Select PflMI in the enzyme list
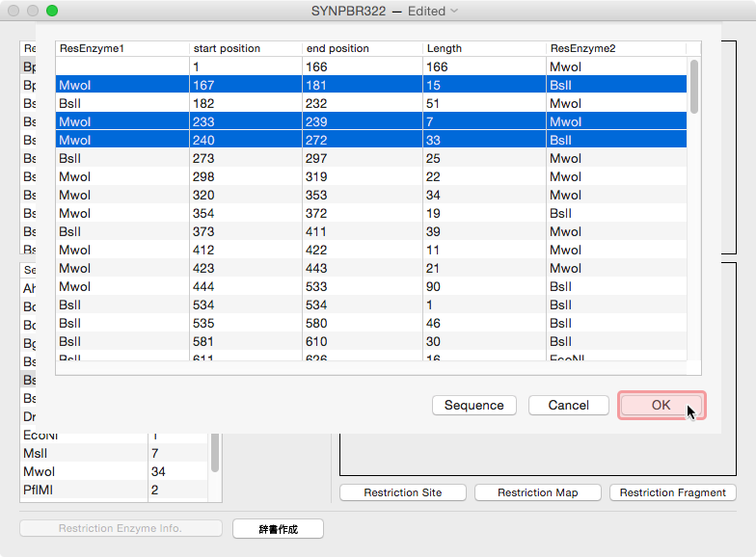The height and width of the screenshot is (557, 756). 83,490
